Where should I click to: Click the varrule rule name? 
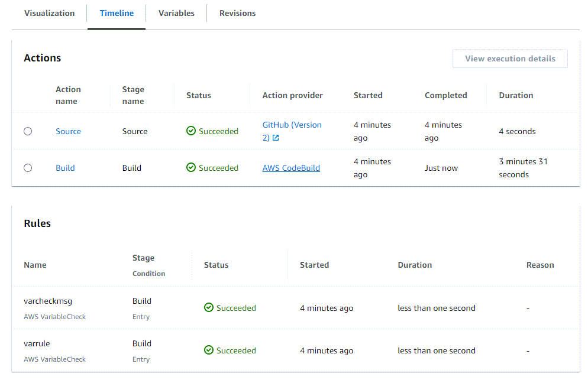[37, 343]
